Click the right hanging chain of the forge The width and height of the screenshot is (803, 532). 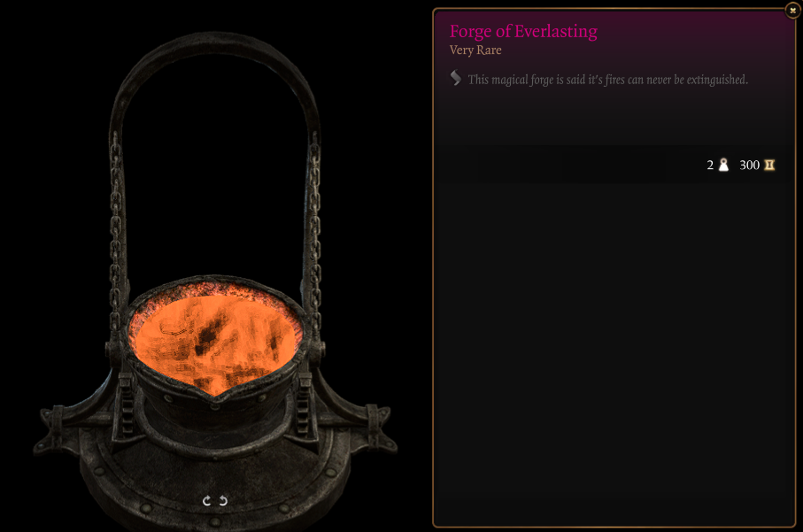314,230
